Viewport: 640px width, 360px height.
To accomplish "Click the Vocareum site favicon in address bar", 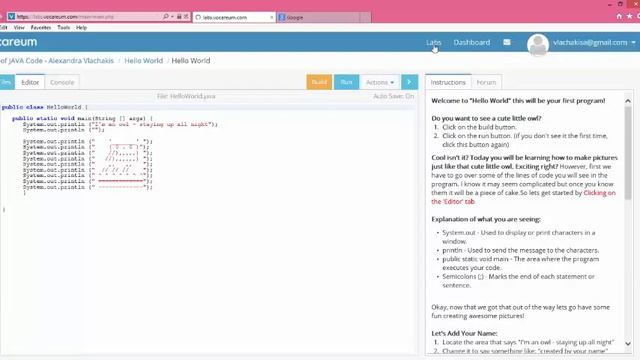I will 11,17.
